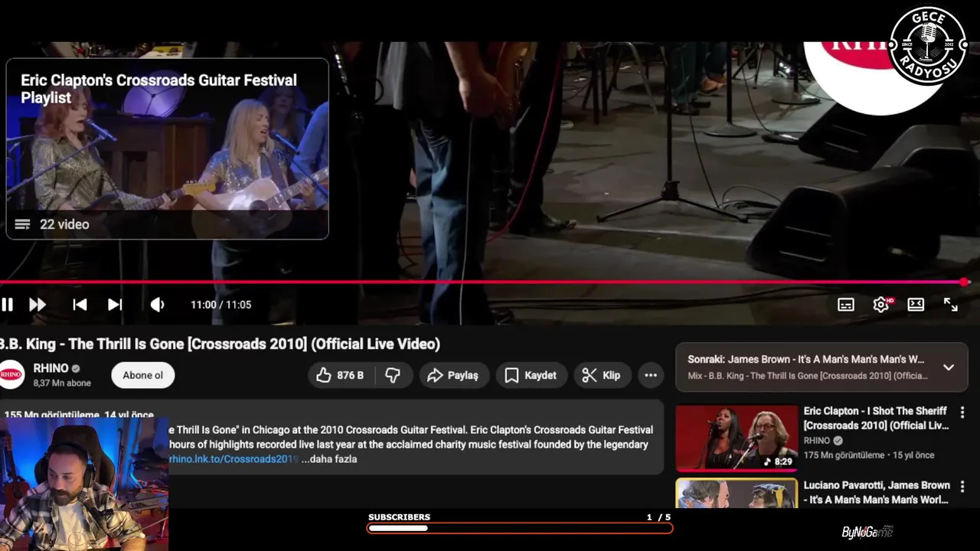Expand the Sonraki mix panel chevron
Screen dimensions: 980x551
[x=949, y=367]
